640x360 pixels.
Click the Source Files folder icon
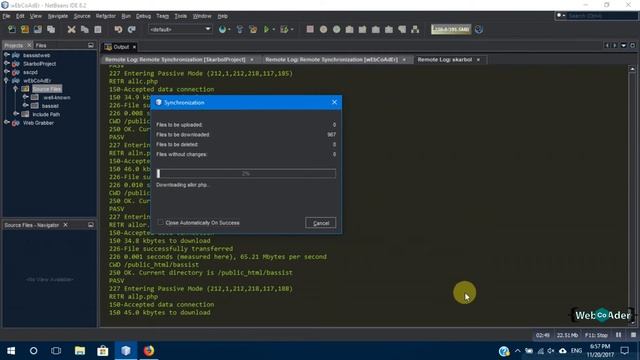[25, 89]
